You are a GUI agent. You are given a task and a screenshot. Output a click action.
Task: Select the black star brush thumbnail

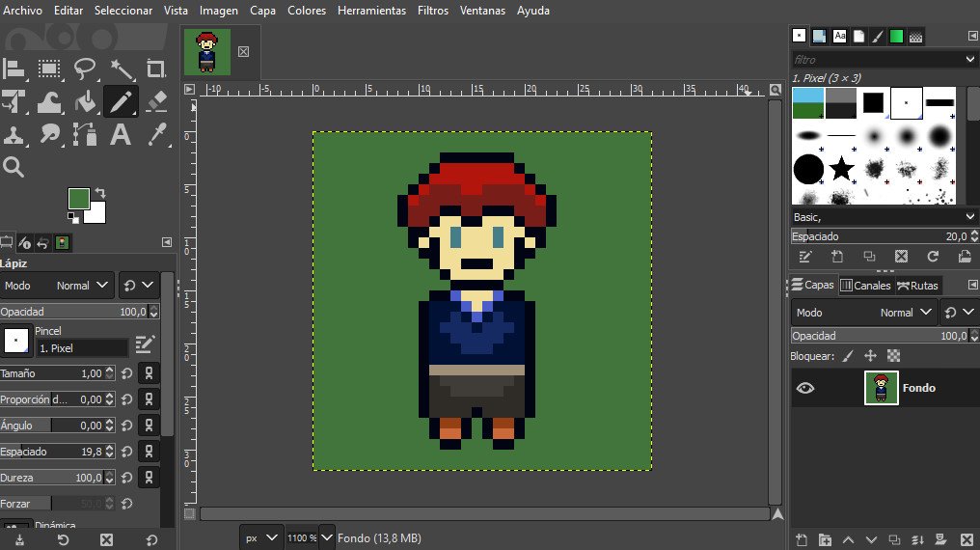coord(841,170)
